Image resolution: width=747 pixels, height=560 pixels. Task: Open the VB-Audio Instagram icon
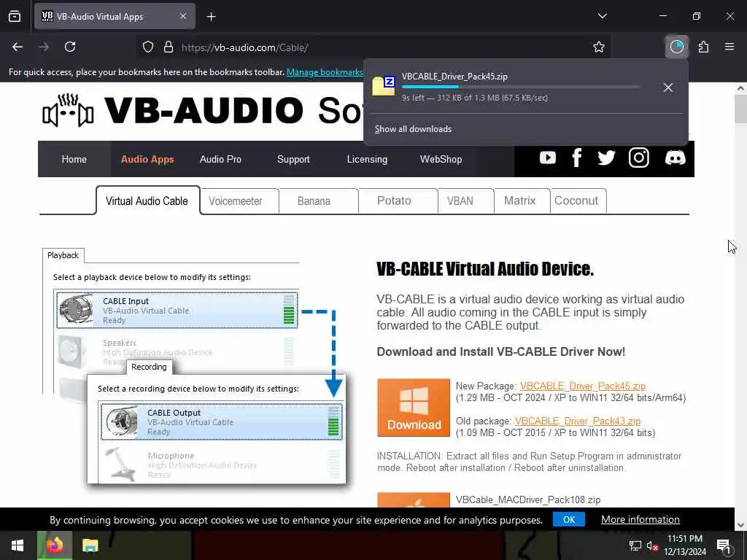pyautogui.click(x=638, y=157)
